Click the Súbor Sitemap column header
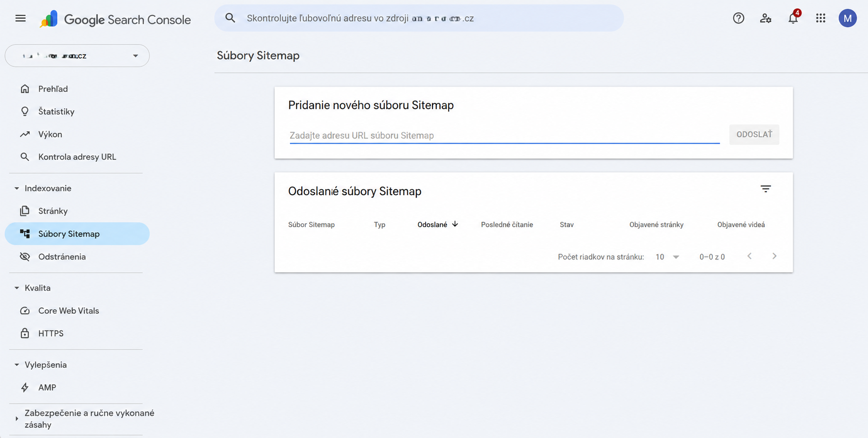The width and height of the screenshot is (868, 438). point(311,225)
